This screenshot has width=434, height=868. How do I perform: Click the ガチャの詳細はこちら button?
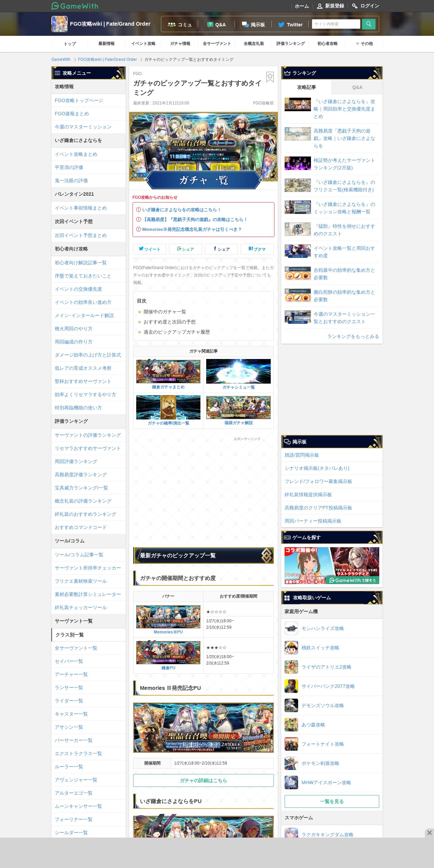pos(203,780)
